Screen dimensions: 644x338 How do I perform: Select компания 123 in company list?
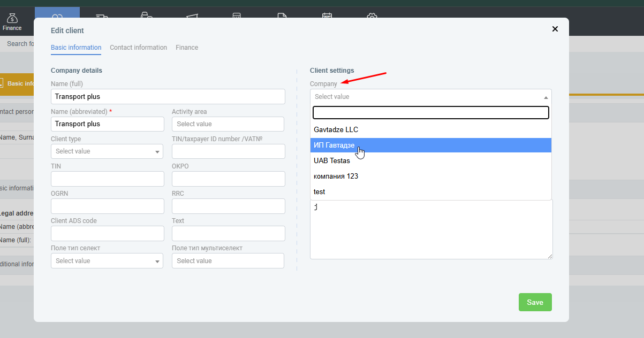click(336, 176)
